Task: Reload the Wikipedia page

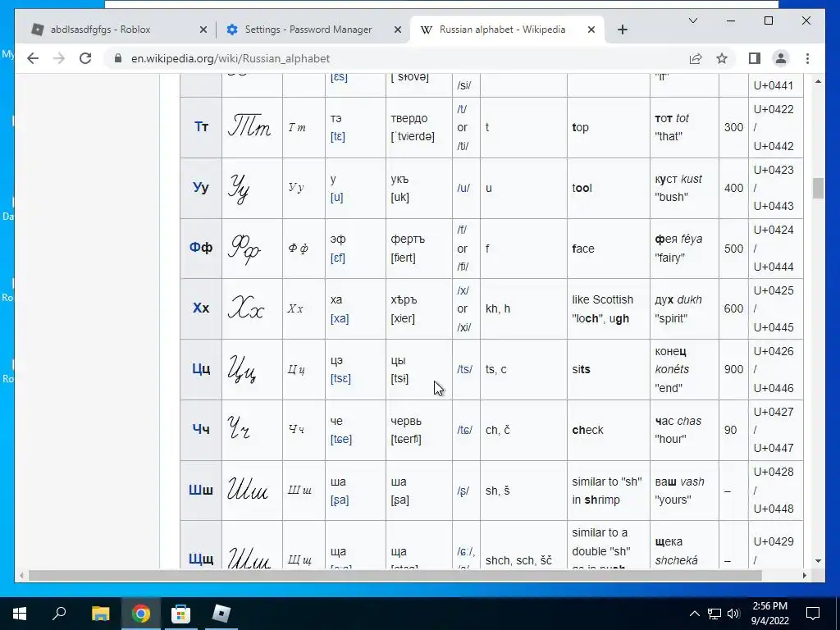Action: tap(85, 58)
